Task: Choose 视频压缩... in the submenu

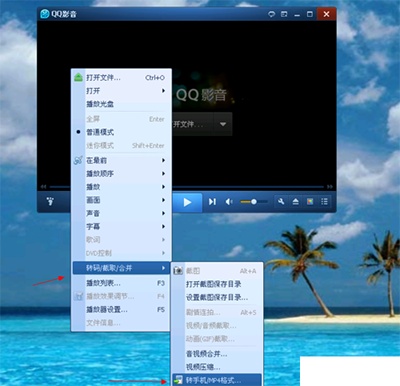Action: pyautogui.click(x=217, y=367)
